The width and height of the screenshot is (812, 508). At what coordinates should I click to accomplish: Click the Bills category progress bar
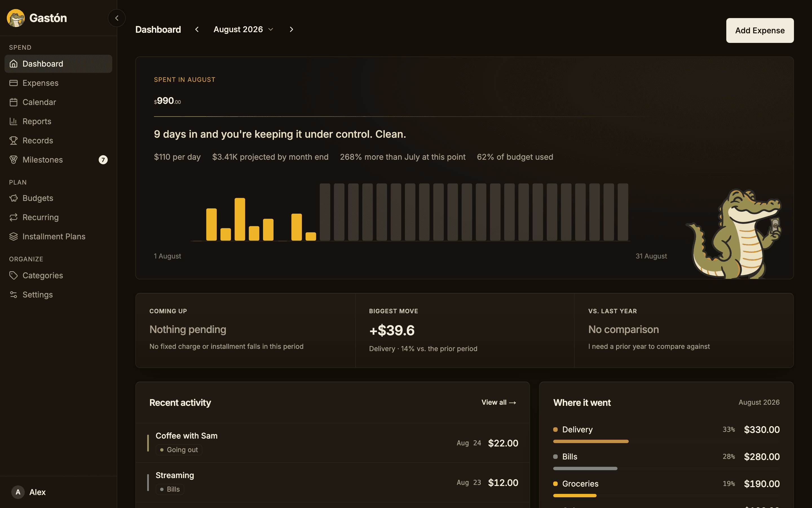coord(585,468)
